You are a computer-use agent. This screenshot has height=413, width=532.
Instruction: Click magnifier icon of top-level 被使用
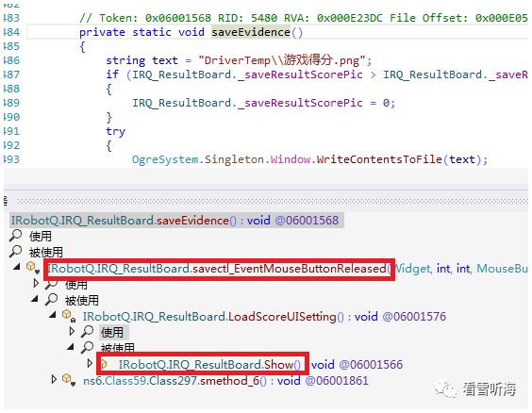(16, 251)
